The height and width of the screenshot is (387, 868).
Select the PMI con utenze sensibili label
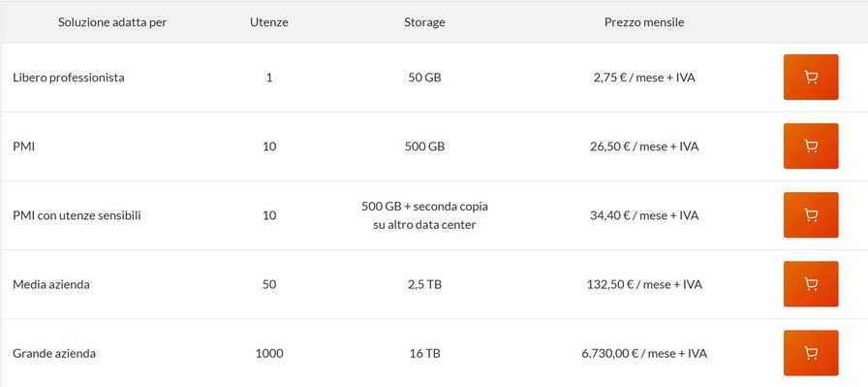click(77, 215)
